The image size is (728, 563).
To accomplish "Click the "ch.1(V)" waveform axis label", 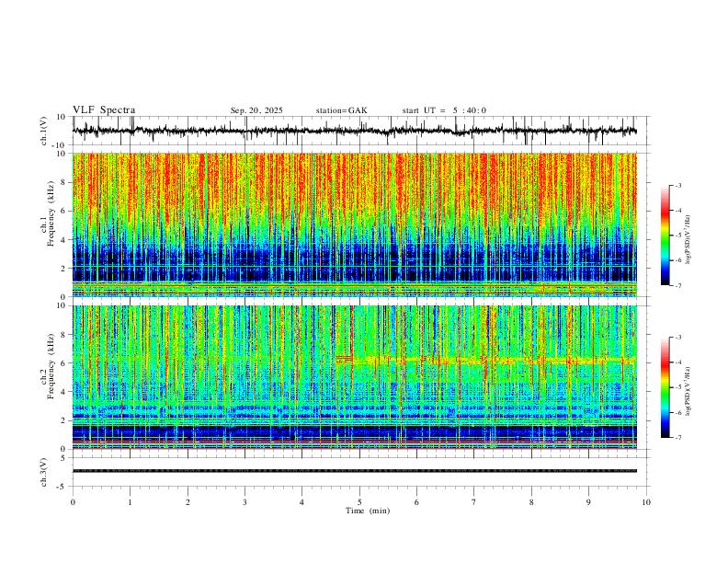I will point(44,131).
